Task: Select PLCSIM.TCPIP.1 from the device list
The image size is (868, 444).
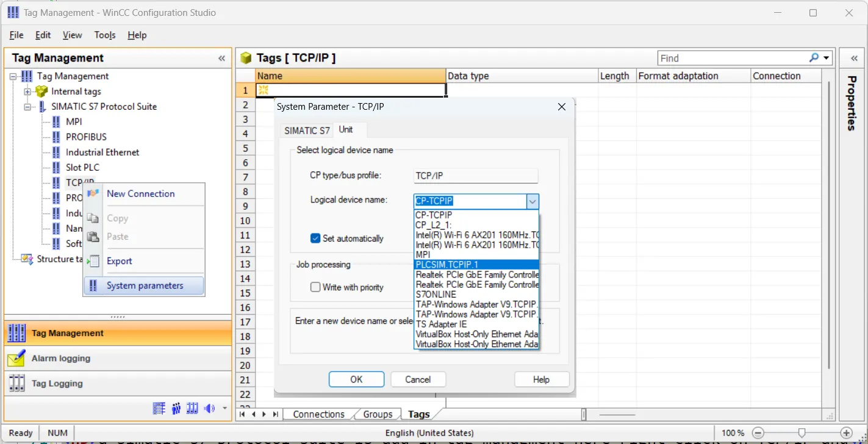Action: click(x=476, y=265)
